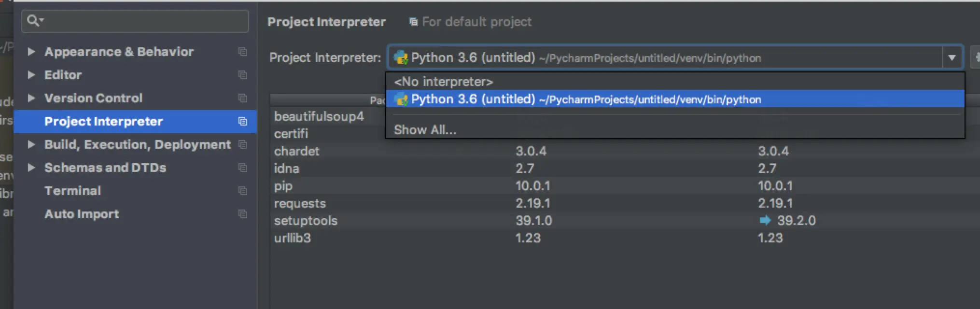
Task: Click the interpreter combo box dropdown arrow
Action: [x=952, y=57]
